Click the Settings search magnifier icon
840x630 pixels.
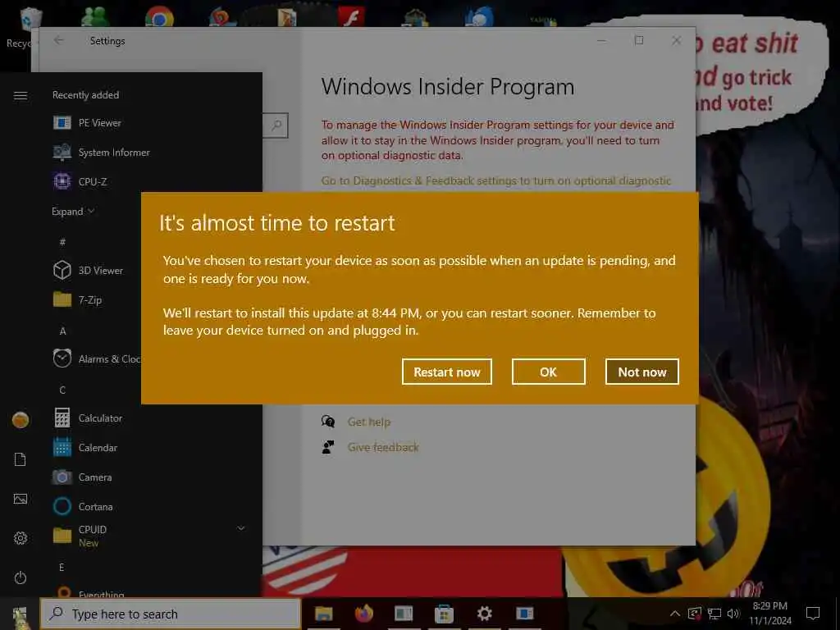click(276, 126)
